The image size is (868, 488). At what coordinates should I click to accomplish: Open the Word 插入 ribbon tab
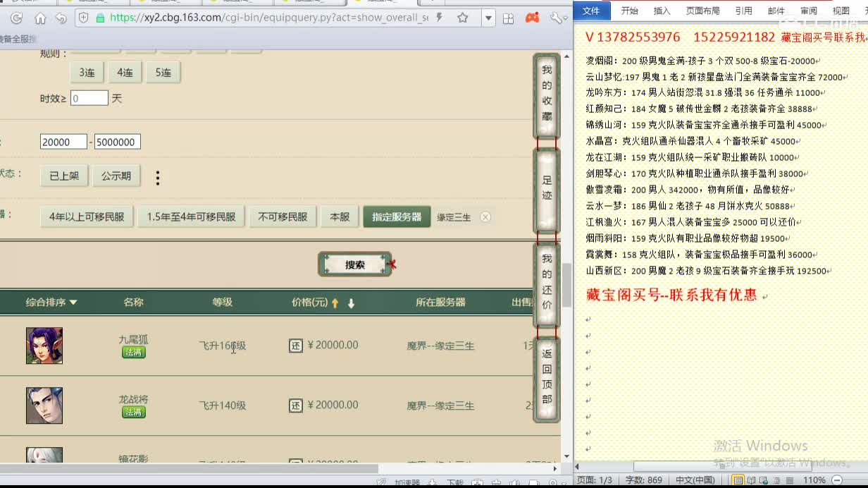[x=662, y=11]
